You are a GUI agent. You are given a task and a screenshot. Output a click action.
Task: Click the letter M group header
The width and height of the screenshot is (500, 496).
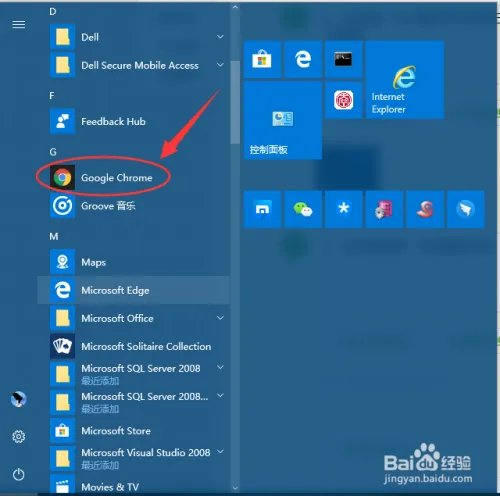pos(54,237)
